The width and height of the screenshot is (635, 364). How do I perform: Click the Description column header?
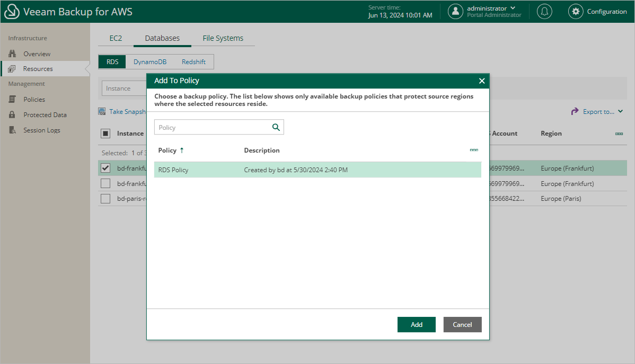[x=262, y=150]
